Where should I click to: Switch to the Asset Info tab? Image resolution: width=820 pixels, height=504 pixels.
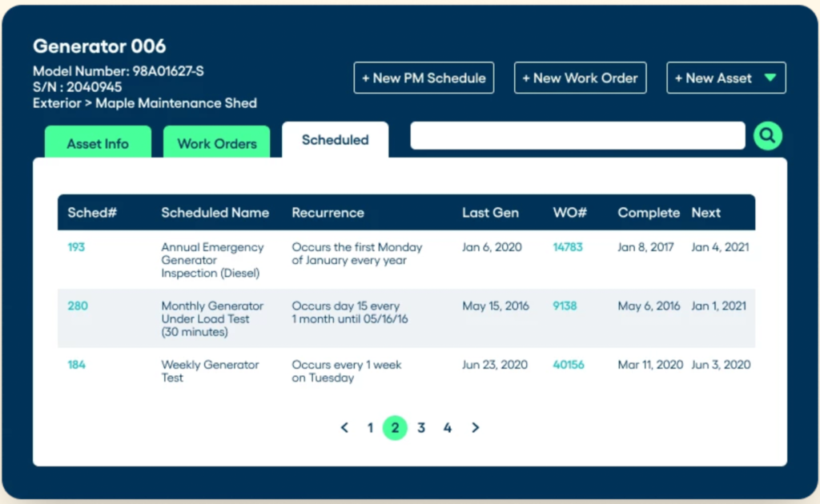point(97,143)
